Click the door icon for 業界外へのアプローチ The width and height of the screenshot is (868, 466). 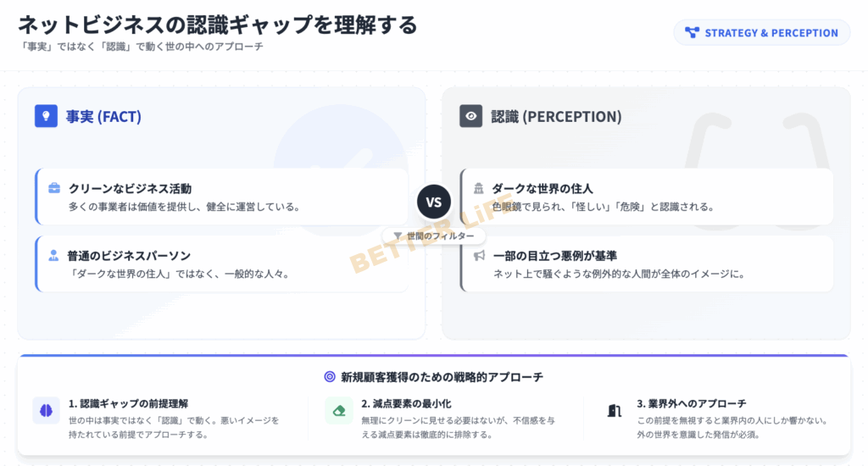click(x=615, y=411)
